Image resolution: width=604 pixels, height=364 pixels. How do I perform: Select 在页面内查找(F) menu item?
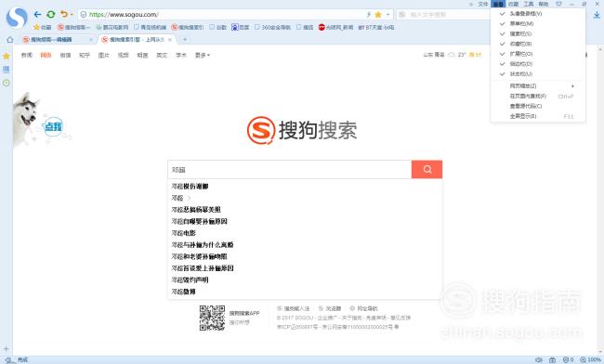pyautogui.click(x=538, y=96)
